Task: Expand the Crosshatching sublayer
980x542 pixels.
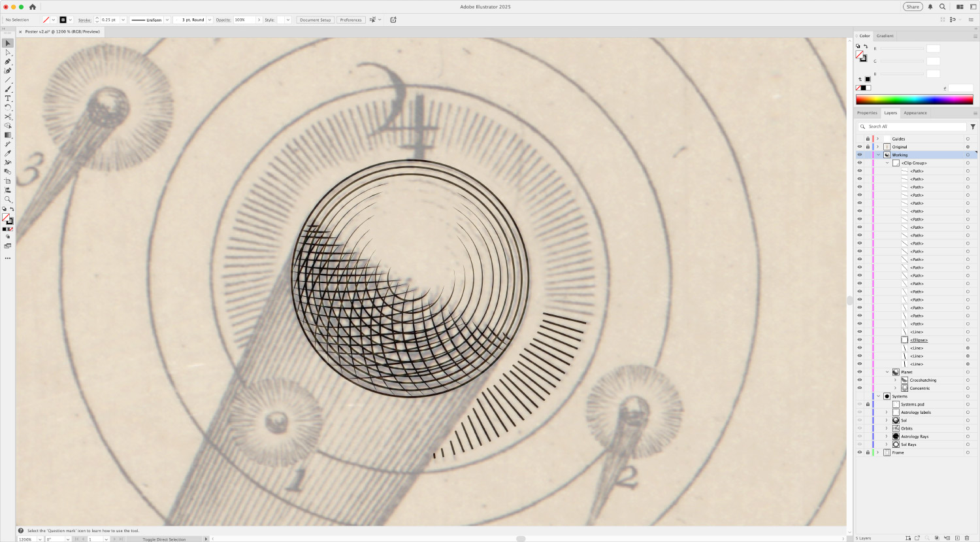Action: coord(896,380)
